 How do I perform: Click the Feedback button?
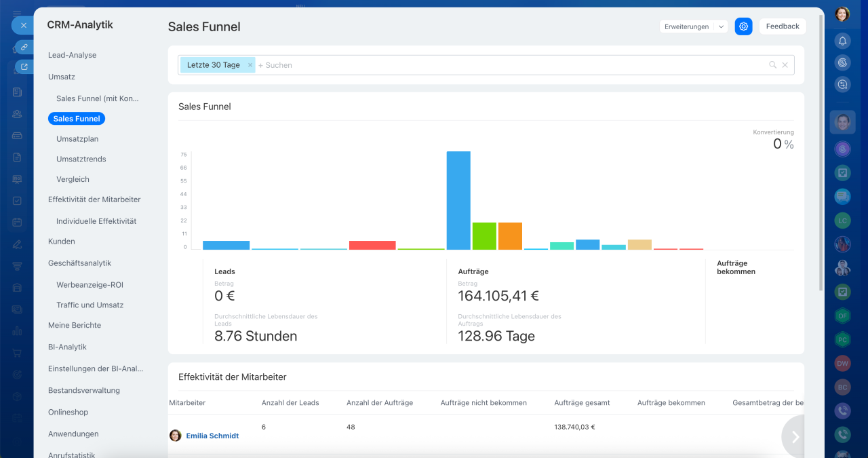click(x=782, y=26)
